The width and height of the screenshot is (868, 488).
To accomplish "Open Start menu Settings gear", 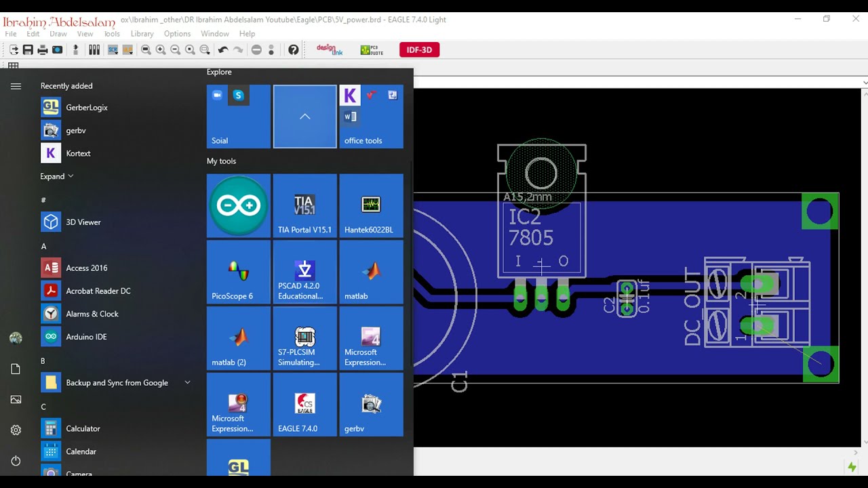I will [x=16, y=430].
